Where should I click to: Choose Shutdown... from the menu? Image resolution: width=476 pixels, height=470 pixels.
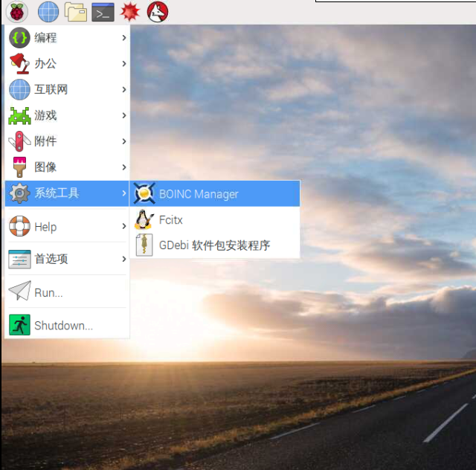click(x=68, y=324)
